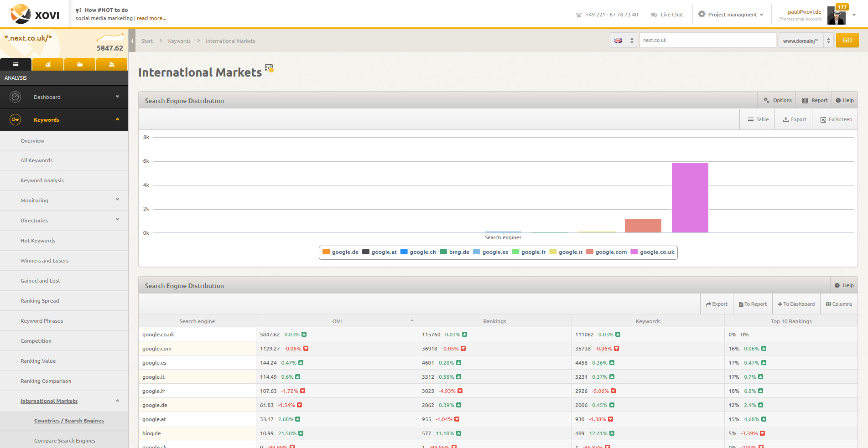Open chart Options
The width and height of the screenshot is (868, 448).
(x=778, y=100)
